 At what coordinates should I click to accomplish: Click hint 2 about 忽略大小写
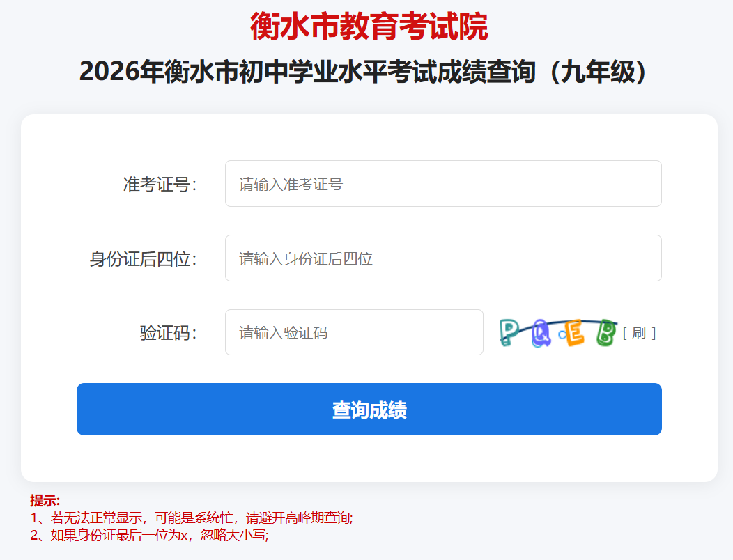tap(150, 535)
